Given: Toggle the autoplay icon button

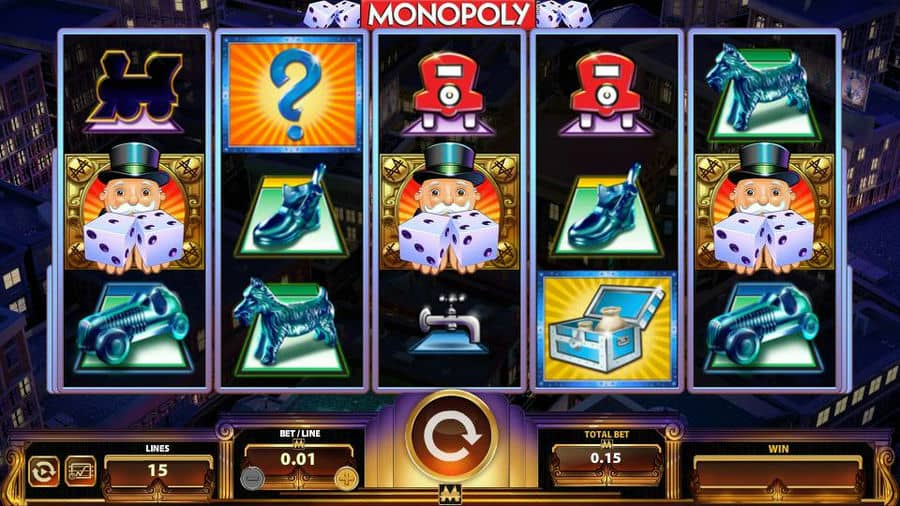Looking at the screenshot, I should click(x=44, y=471).
